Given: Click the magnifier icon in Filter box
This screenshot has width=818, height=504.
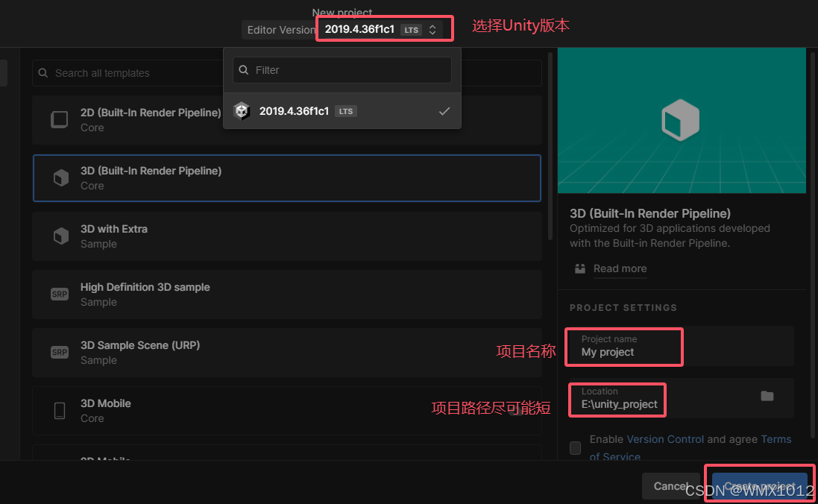Looking at the screenshot, I should [244, 70].
